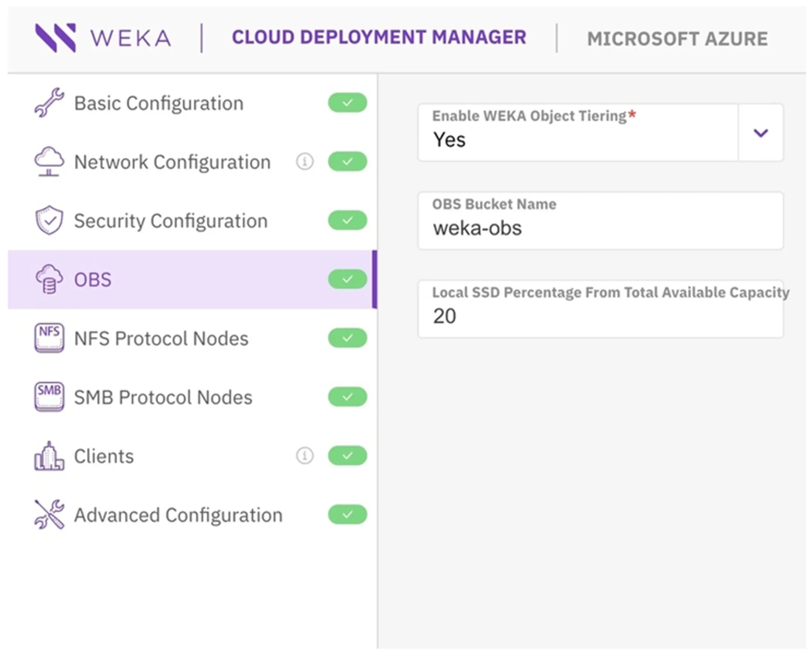
Task: Toggle the Basic Configuration green switch
Action: (347, 103)
